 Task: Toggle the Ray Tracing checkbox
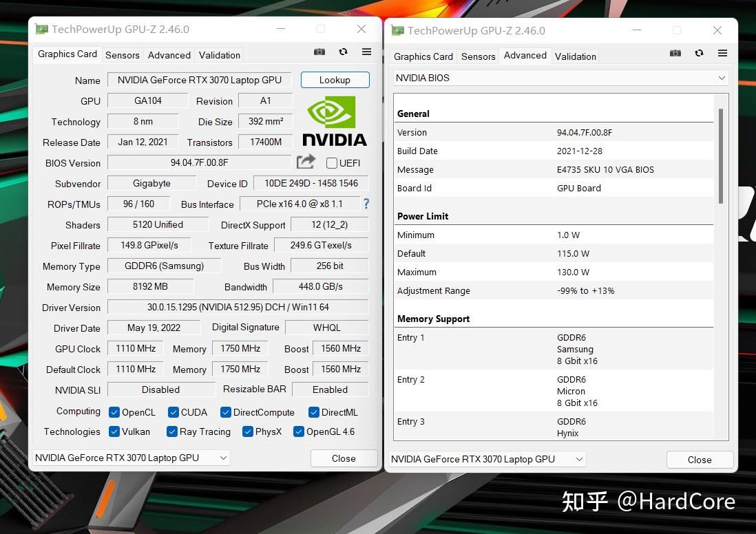point(172,431)
